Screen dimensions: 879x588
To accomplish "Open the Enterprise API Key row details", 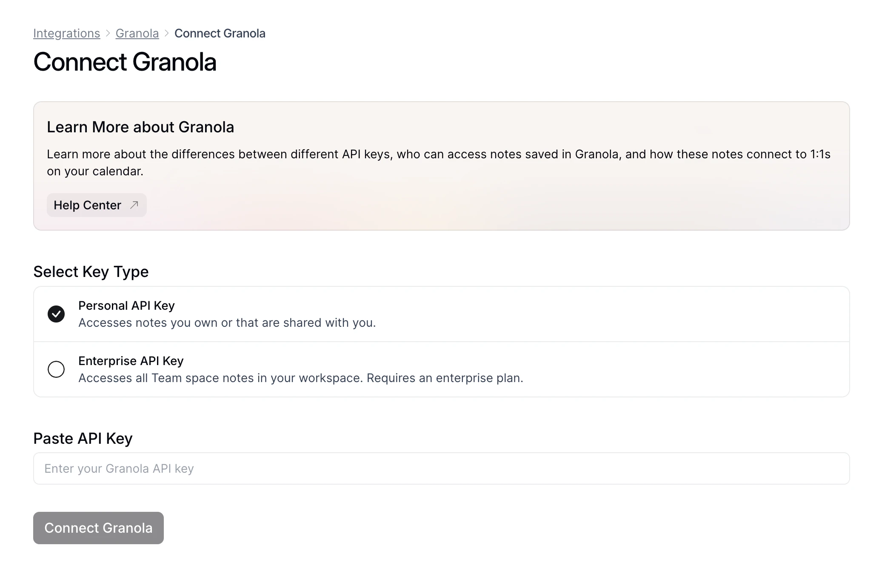I will (x=298, y=369).
